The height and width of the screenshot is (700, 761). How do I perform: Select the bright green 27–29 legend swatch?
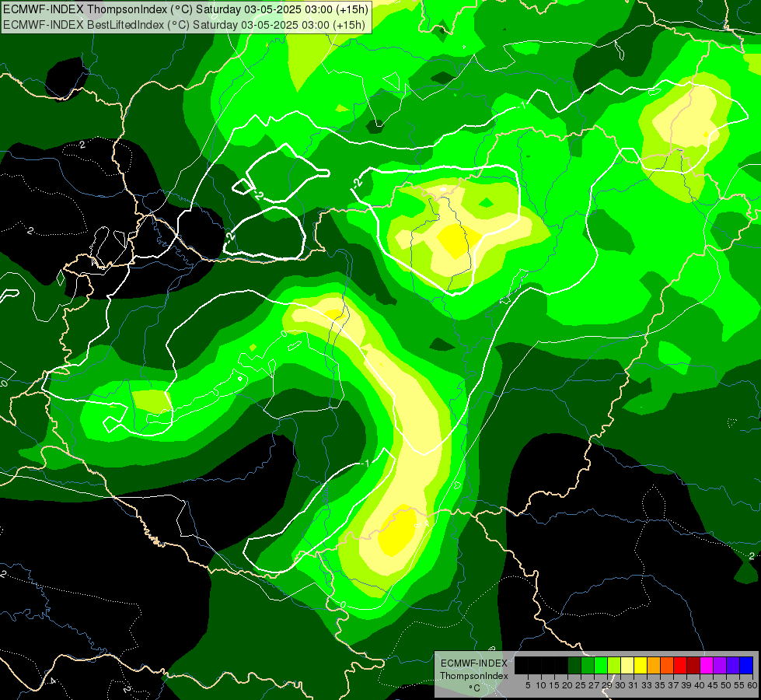point(601,665)
